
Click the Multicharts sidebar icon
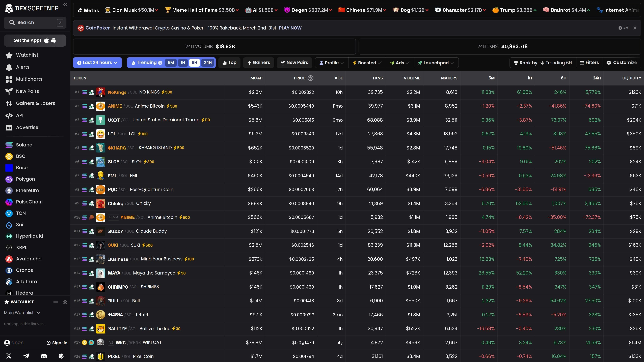9,79
